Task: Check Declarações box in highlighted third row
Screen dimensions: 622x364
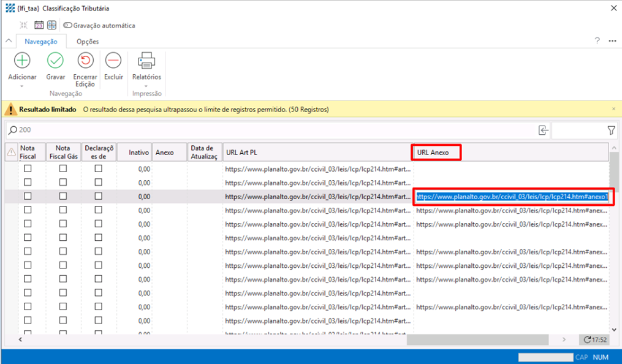Action: pyautogui.click(x=98, y=196)
